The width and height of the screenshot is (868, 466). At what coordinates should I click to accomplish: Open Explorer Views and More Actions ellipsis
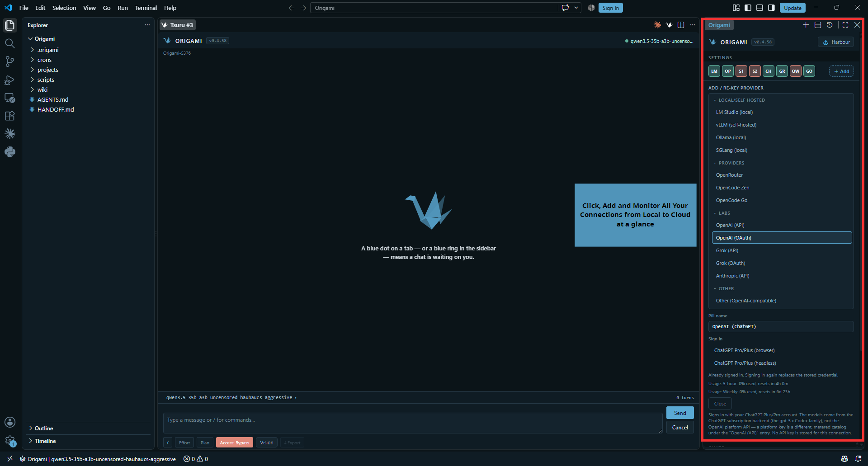click(x=147, y=25)
